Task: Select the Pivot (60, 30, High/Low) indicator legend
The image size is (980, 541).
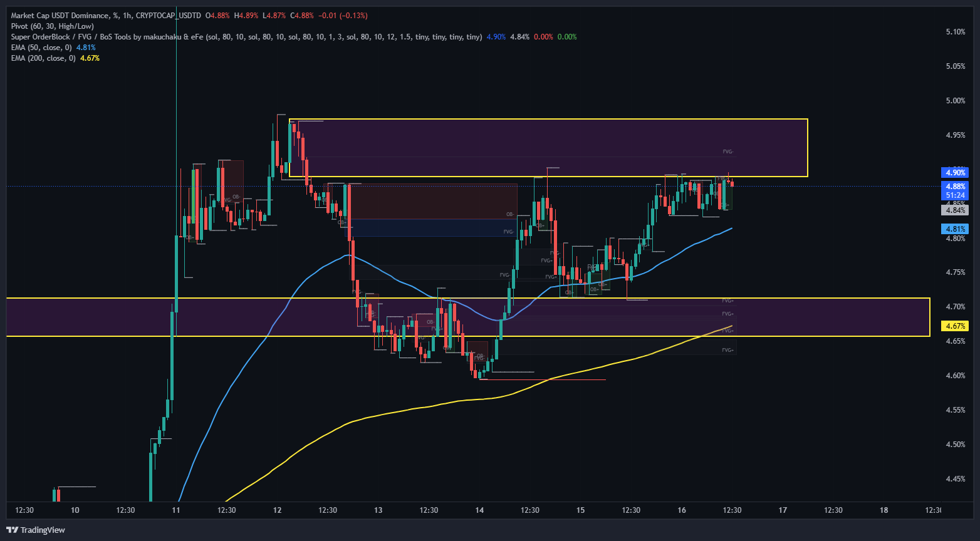Action: click(x=53, y=26)
